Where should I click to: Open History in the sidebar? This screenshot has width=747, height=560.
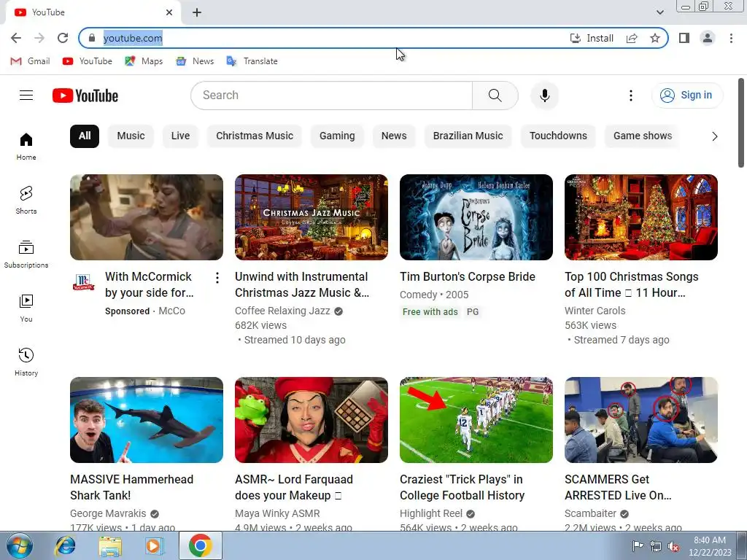click(x=26, y=362)
